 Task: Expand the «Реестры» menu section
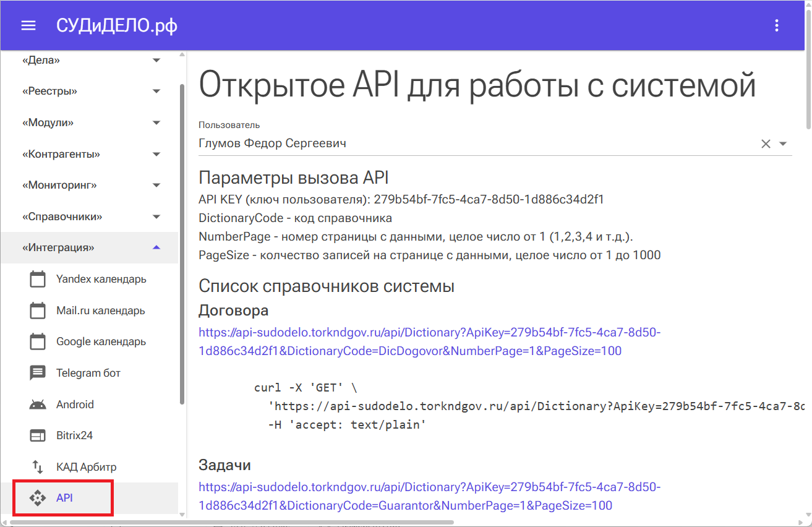tap(156, 92)
